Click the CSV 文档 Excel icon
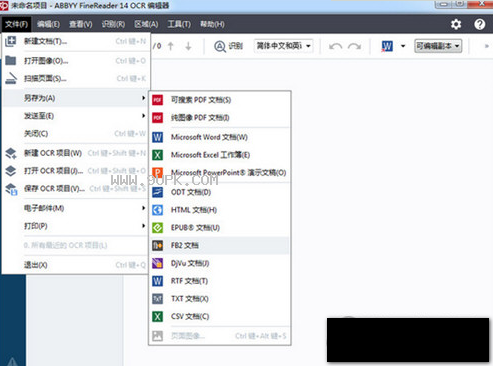This screenshot has height=366, width=493. click(157, 316)
